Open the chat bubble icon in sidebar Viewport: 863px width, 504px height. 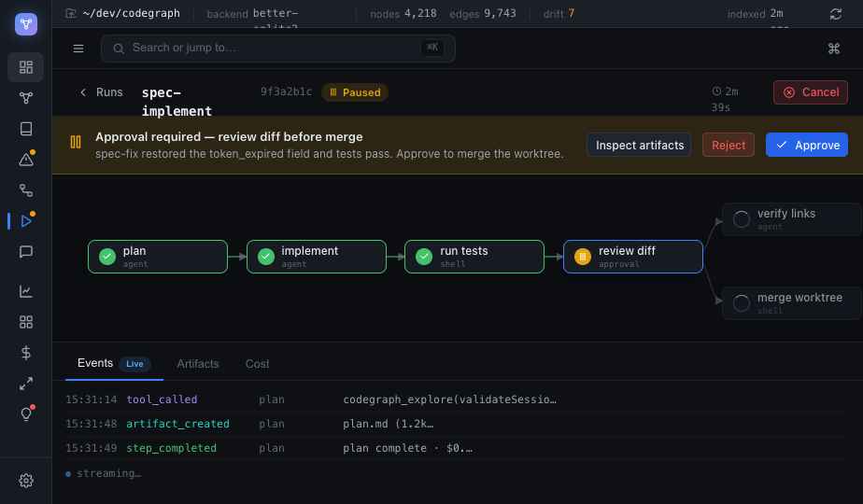[26, 252]
